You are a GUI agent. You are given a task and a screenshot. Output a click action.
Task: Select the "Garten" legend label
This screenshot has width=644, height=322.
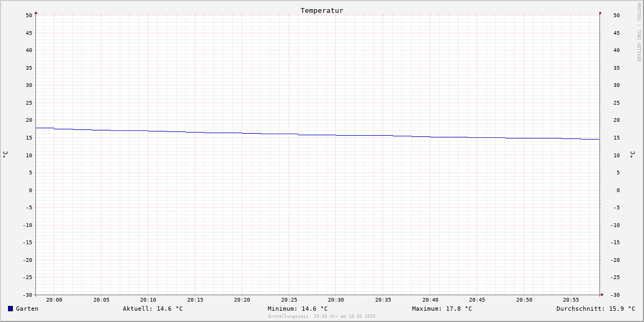point(27,309)
